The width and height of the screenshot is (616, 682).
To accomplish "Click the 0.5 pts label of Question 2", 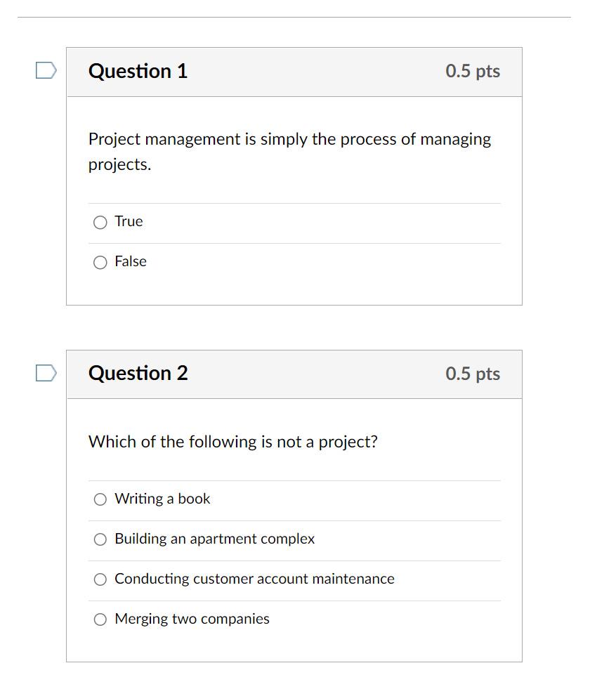I will [473, 374].
